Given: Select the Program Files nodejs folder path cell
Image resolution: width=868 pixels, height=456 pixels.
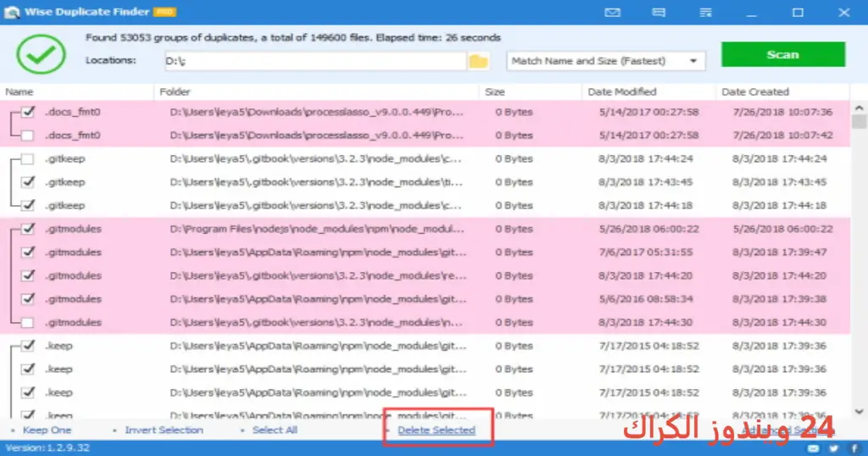Looking at the screenshot, I should pyautogui.click(x=317, y=229).
